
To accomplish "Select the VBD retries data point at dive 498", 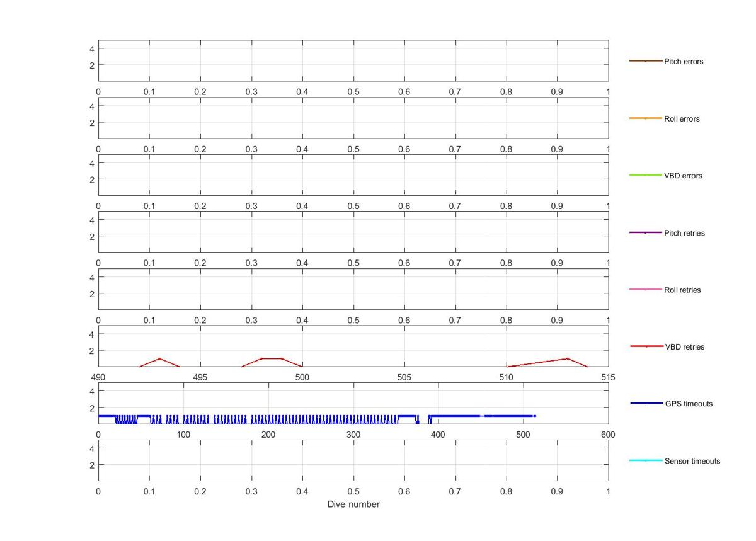I will click(261, 358).
